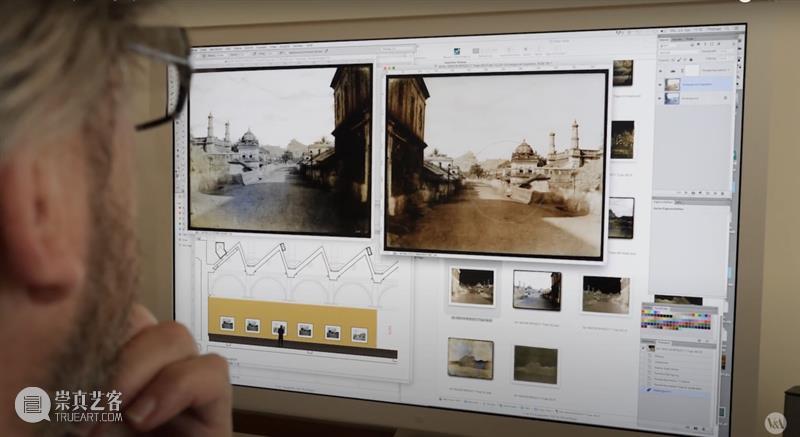Click the link layers icon in Layers footer

(x=679, y=193)
